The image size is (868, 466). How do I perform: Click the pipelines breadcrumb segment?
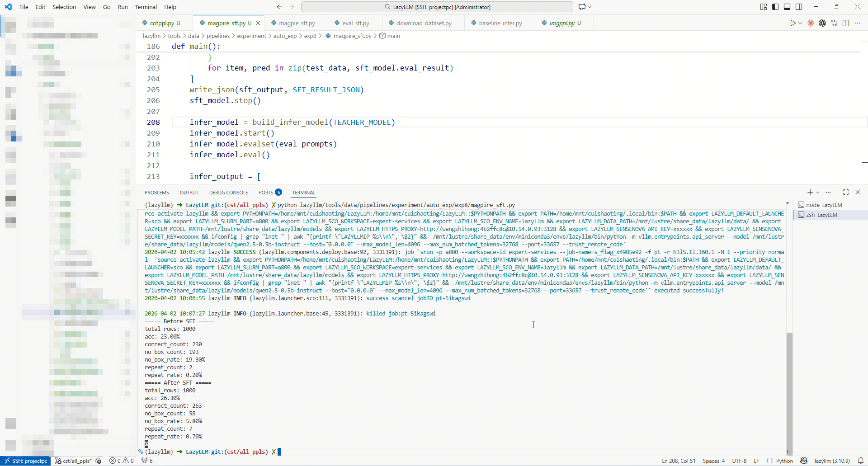pyautogui.click(x=218, y=36)
